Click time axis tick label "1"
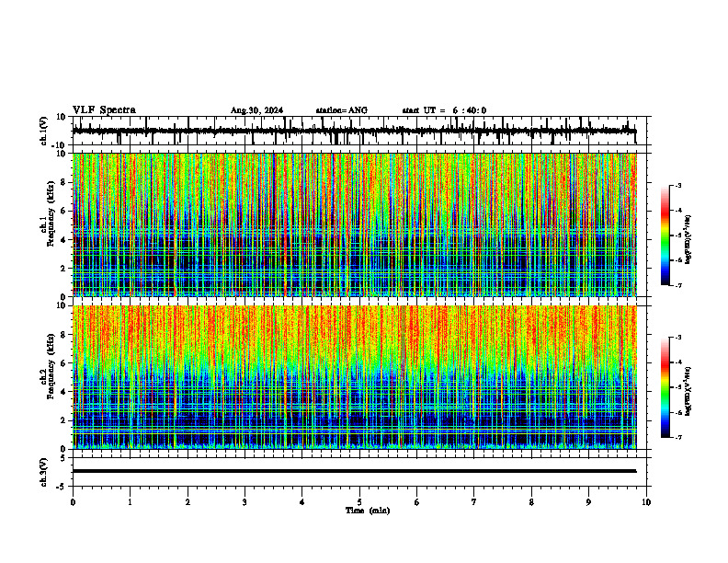Viewport: 728px width, 563px height. pyautogui.click(x=130, y=502)
